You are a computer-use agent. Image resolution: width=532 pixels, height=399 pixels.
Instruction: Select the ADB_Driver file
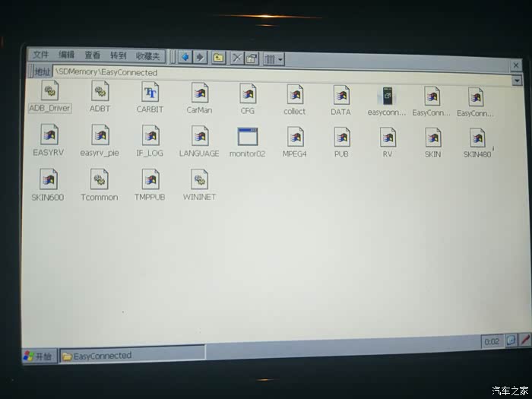(50, 97)
